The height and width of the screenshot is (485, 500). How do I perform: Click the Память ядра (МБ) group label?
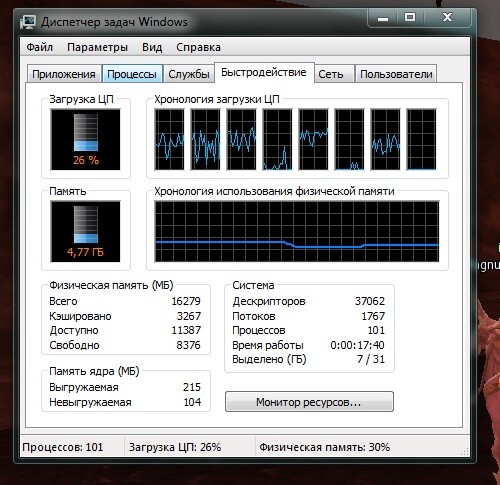pos(94,371)
